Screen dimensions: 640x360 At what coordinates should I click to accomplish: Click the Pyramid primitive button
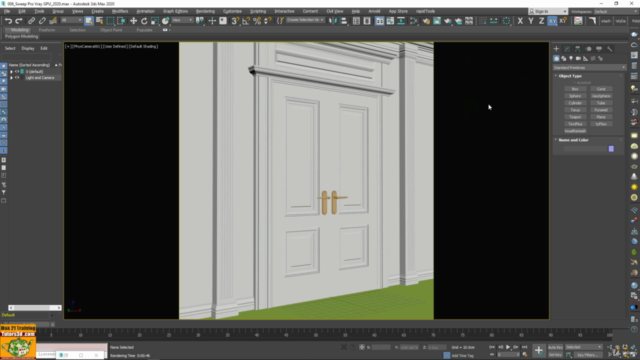(x=601, y=110)
